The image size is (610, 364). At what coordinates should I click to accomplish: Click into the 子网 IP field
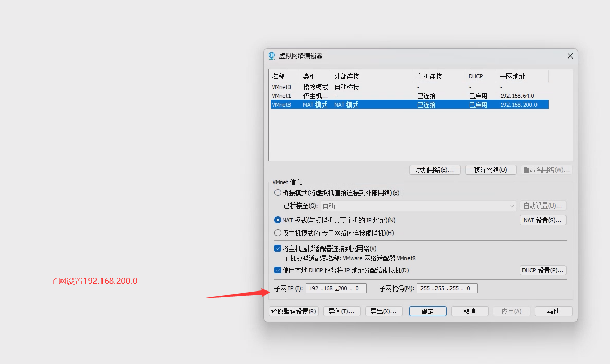pos(336,288)
